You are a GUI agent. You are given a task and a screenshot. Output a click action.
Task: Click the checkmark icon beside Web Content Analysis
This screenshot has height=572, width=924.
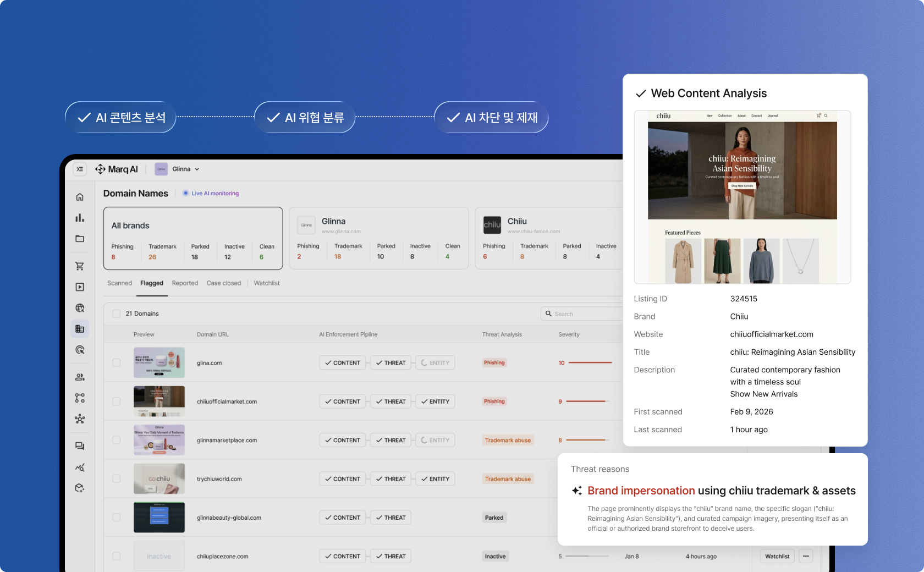[x=641, y=94]
